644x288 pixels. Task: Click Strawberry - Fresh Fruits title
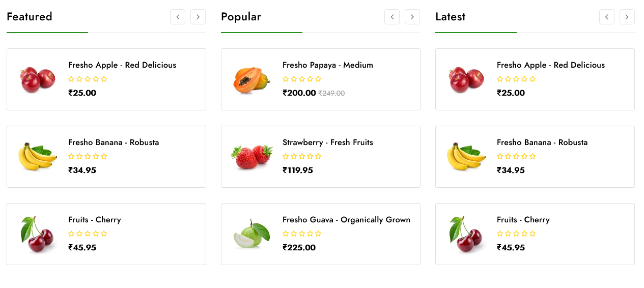point(327,142)
